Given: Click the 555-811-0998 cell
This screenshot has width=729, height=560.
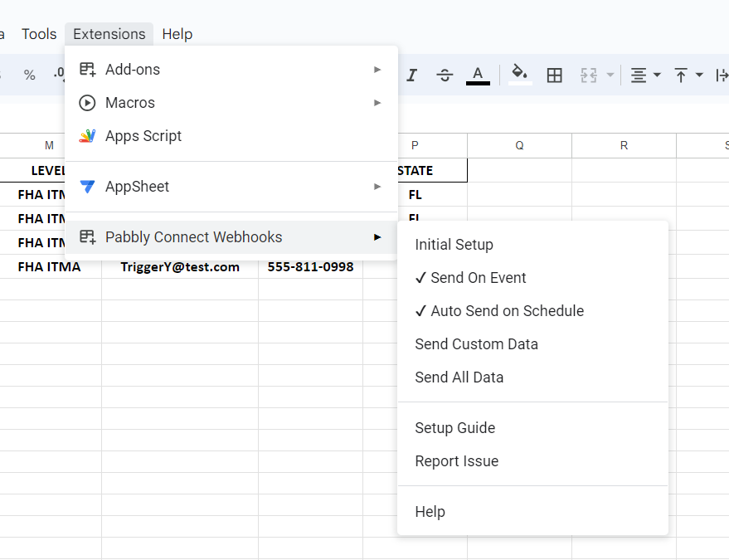Looking at the screenshot, I should [310, 267].
